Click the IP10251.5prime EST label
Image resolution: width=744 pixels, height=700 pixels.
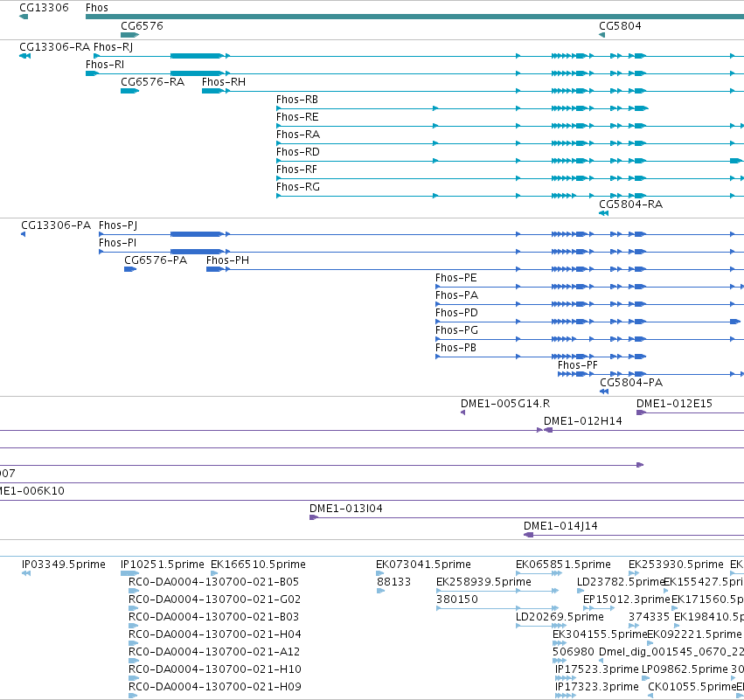[163, 565]
